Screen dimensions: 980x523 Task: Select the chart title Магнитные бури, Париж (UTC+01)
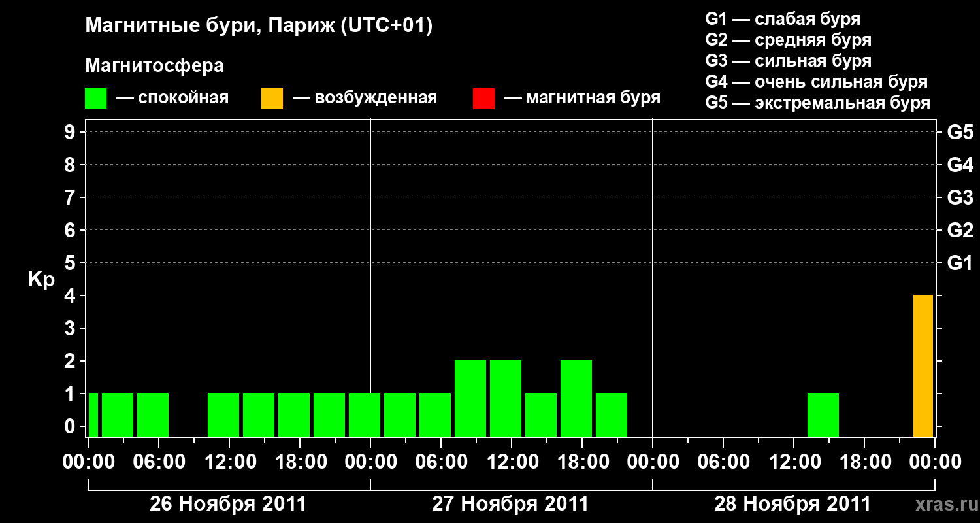259,26
